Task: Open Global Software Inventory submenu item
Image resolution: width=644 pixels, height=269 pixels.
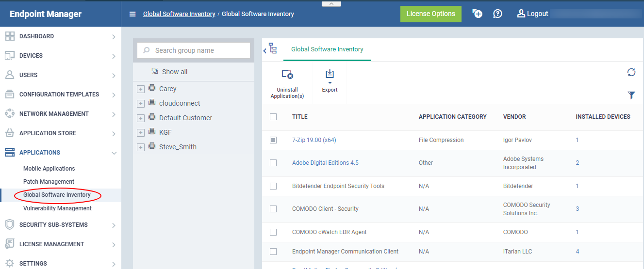Action: point(57,195)
